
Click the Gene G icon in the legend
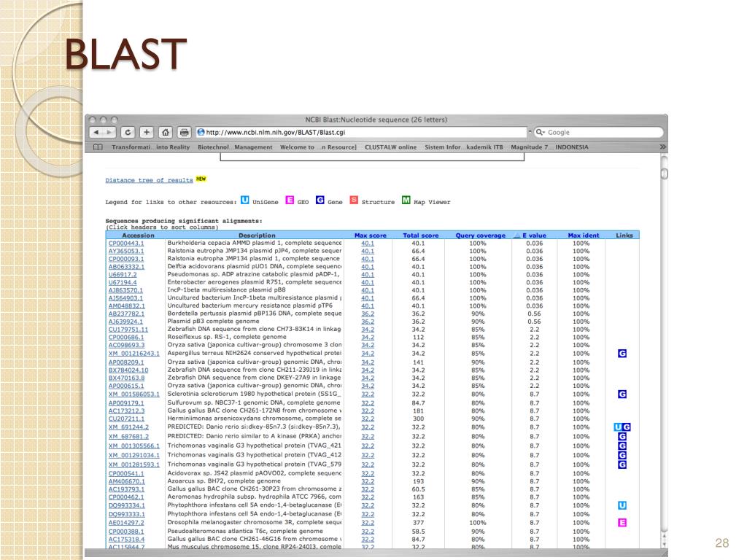(x=320, y=200)
